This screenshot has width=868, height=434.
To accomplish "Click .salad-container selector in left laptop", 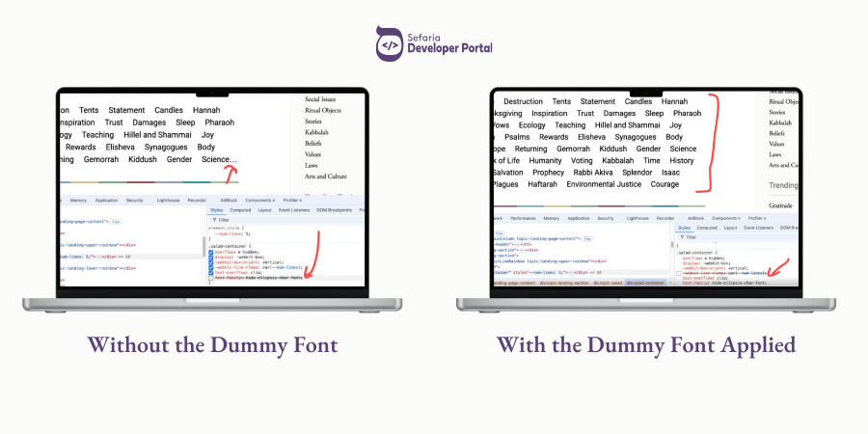I will (229, 246).
